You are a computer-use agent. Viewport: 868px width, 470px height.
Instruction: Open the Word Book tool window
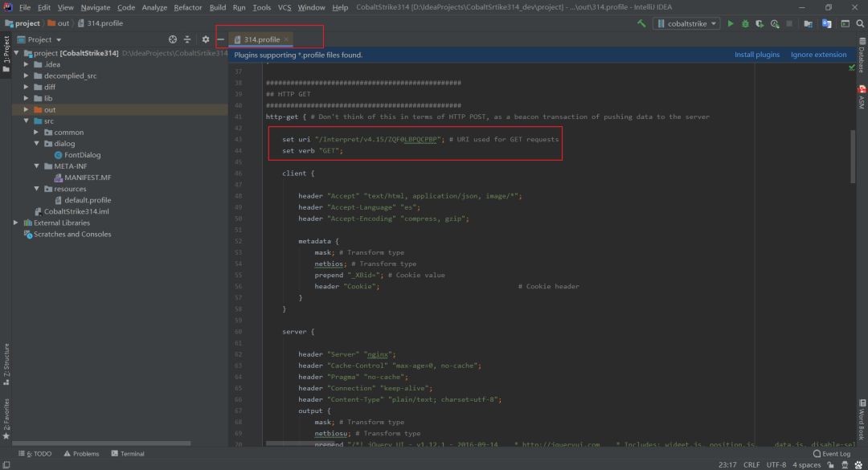(x=862, y=419)
